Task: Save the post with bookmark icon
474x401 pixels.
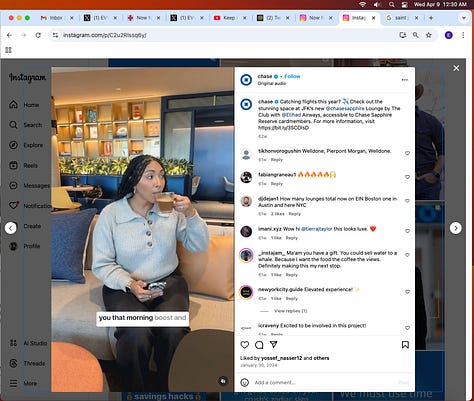Action: (405, 345)
